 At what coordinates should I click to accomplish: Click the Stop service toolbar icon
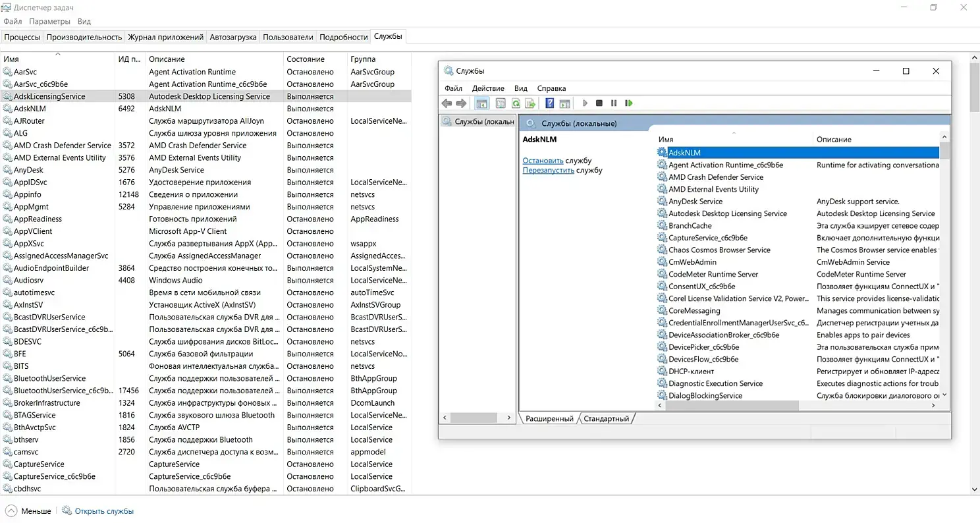[x=599, y=103]
